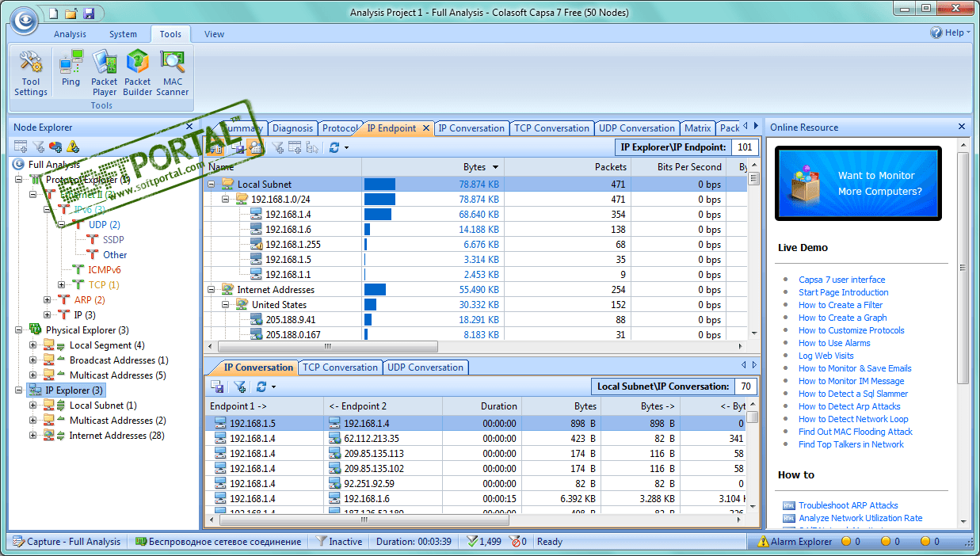980x556 pixels.
Task: Switch to the Analysis ribbon tab
Action: pyautogui.click(x=70, y=34)
